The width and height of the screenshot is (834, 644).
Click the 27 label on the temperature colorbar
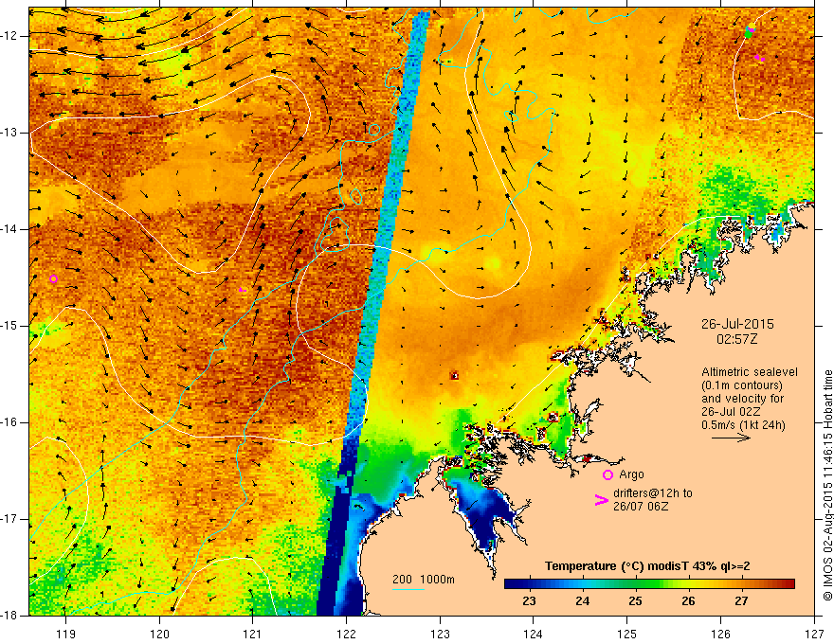point(741,601)
